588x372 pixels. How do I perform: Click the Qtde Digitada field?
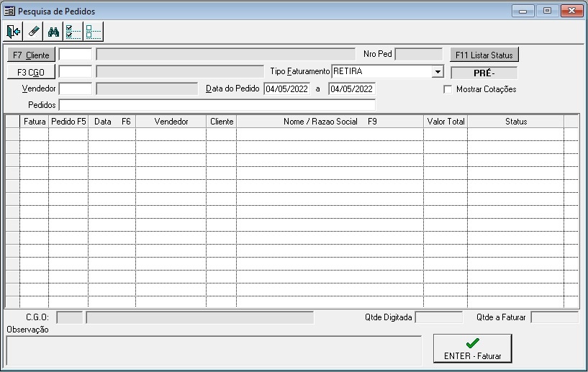tap(439, 317)
